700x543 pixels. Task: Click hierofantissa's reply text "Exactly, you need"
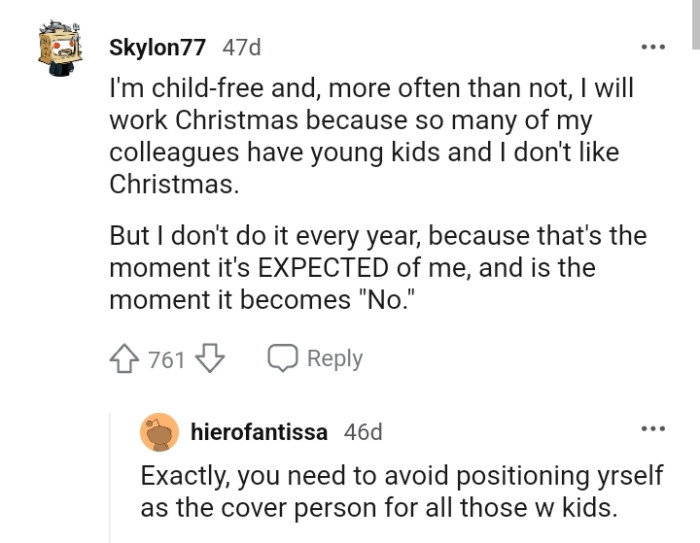(400, 491)
